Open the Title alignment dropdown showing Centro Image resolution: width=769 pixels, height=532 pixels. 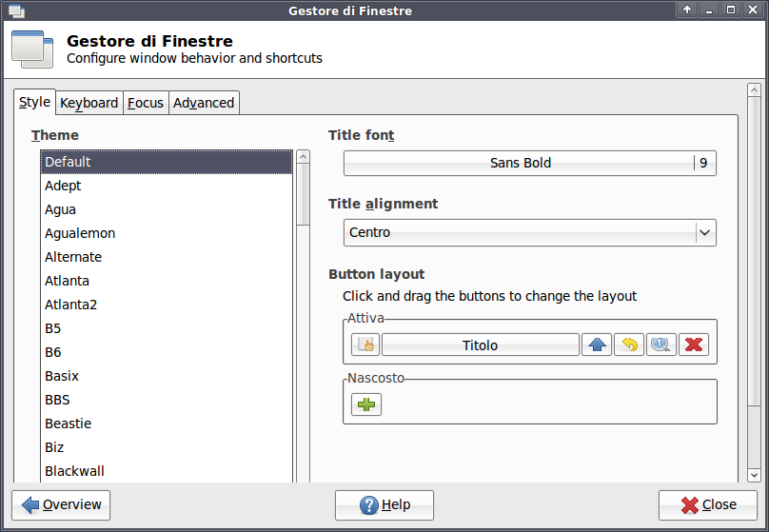529,232
